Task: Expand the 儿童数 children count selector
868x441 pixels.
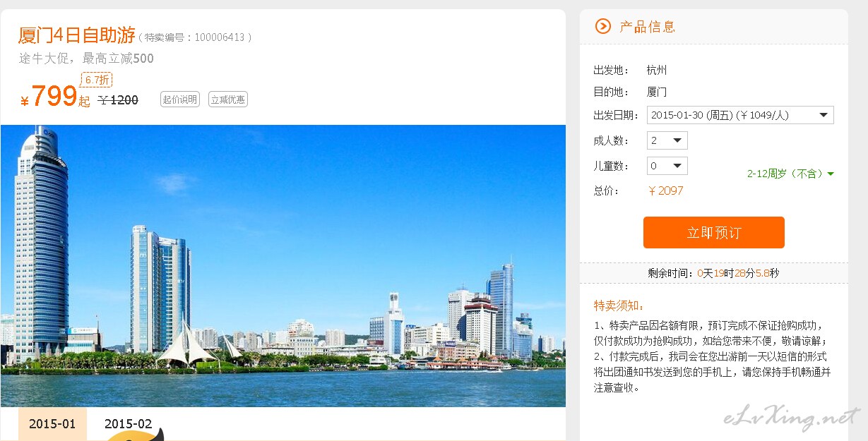Action: coord(667,166)
